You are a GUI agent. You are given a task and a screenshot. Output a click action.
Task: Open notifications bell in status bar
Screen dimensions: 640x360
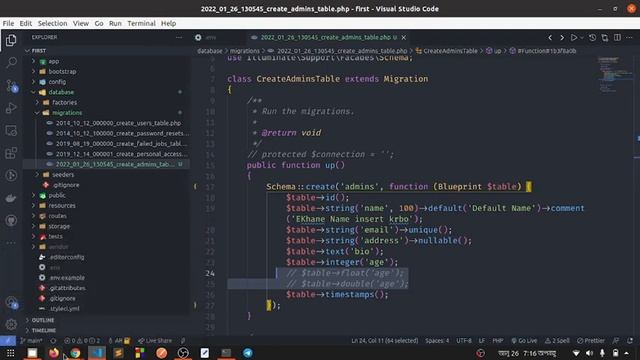coord(630,340)
